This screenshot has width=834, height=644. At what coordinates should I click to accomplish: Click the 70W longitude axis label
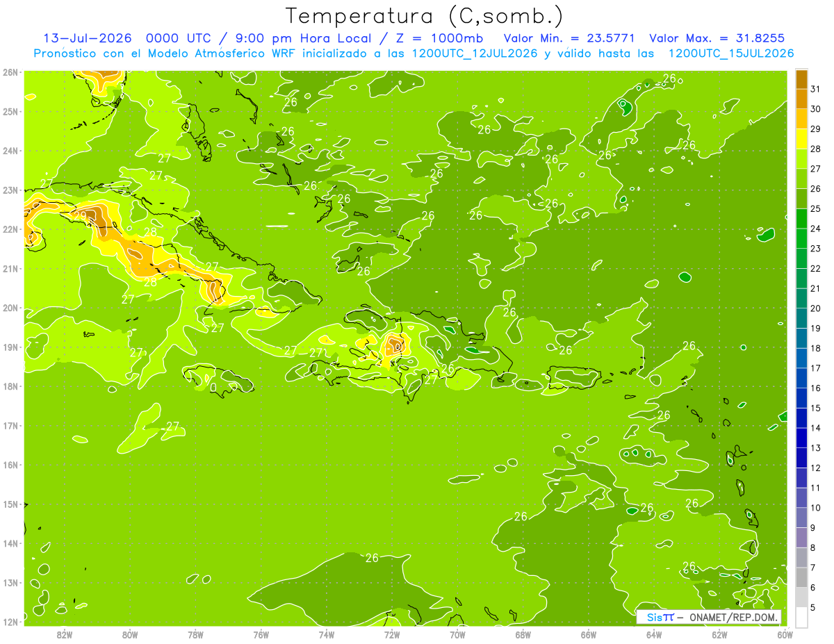point(457,634)
